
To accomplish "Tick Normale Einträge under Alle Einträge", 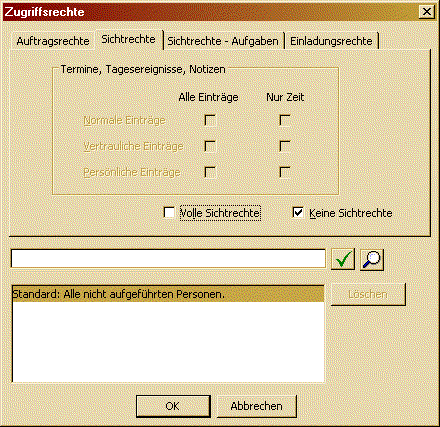I will point(210,120).
